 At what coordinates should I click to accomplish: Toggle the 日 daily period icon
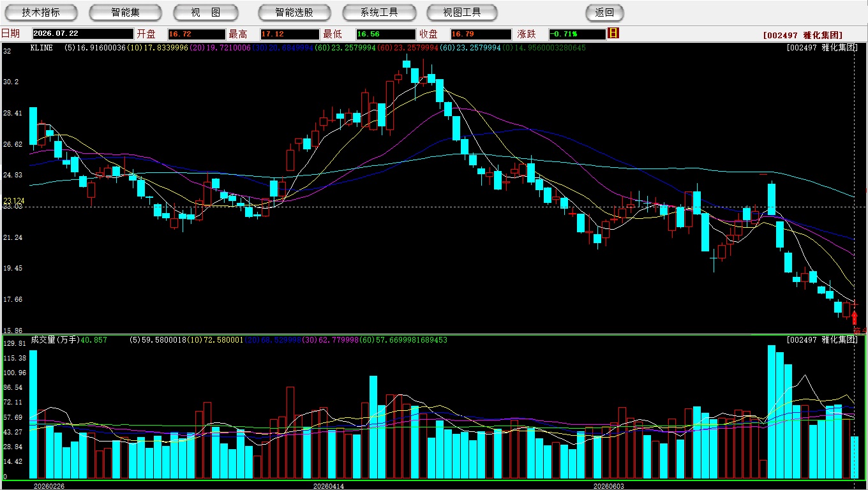[x=613, y=33]
